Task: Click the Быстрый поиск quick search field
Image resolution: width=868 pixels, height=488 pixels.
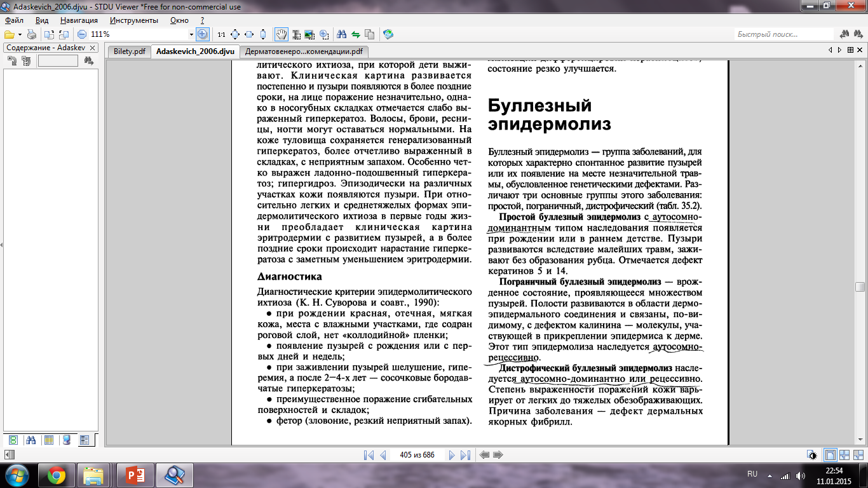Action: click(x=784, y=34)
